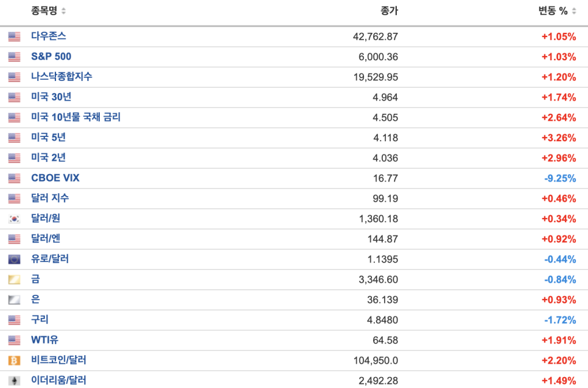Select the 3,346.60 gold price
Viewport: 588px width, 388px height.
tap(379, 280)
